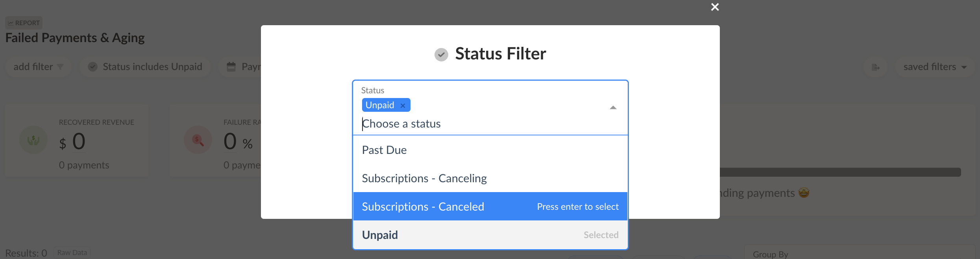Collapse the Status dropdown arrow
The height and width of the screenshot is (259, 980).
pos(613,107)
